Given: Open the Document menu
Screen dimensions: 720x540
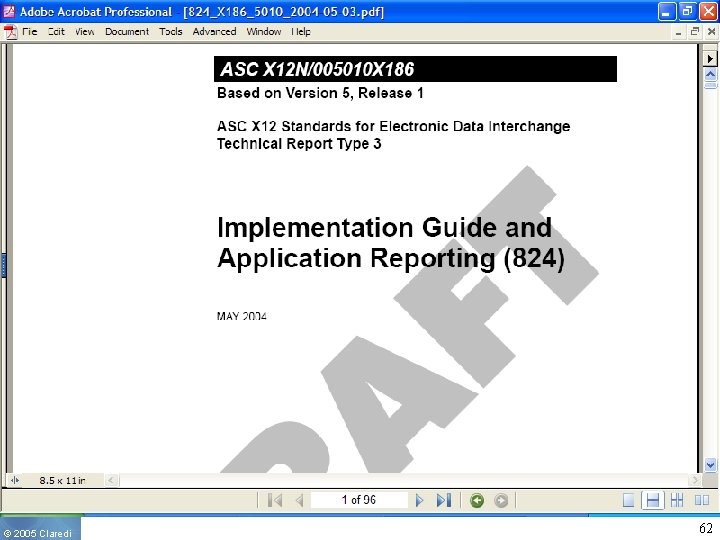Looking at the screenshot, I should [127, 32].
